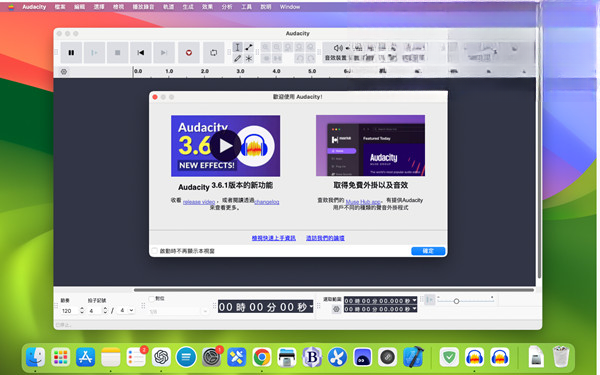This screenshot has height=375, width=600.
Task: Open the Notes app in the Dock
Action: pos(111,357)
